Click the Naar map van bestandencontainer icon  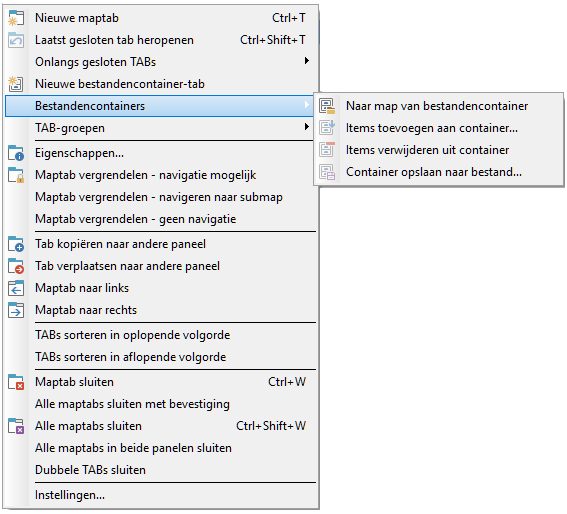327,106
